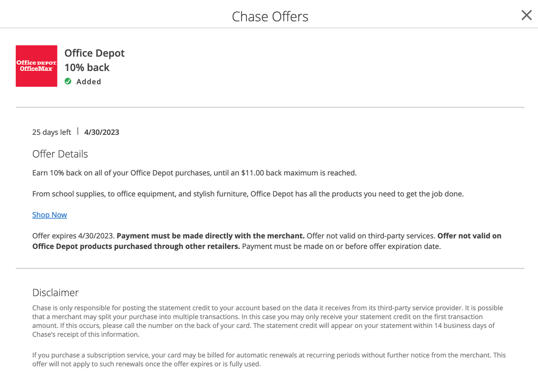Expand the Disclaimer section
Viewport: 538px width, 392px height.
point(55,292)
